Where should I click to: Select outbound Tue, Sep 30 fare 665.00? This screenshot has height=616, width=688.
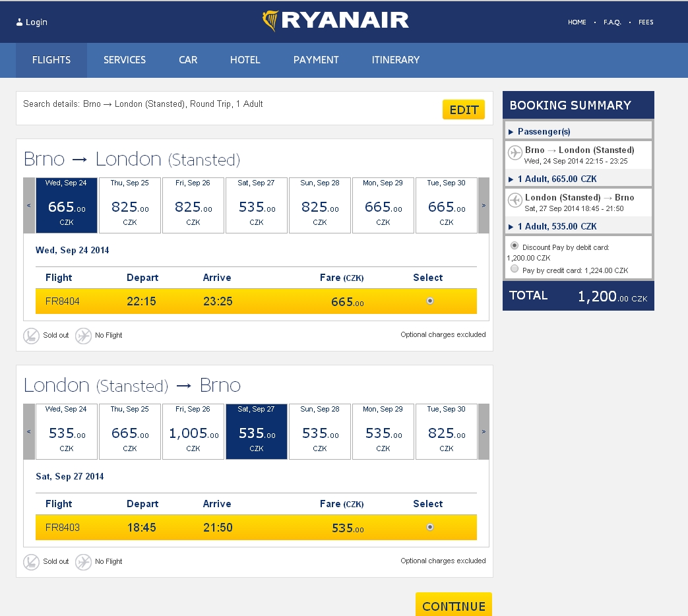click(446, 205)
